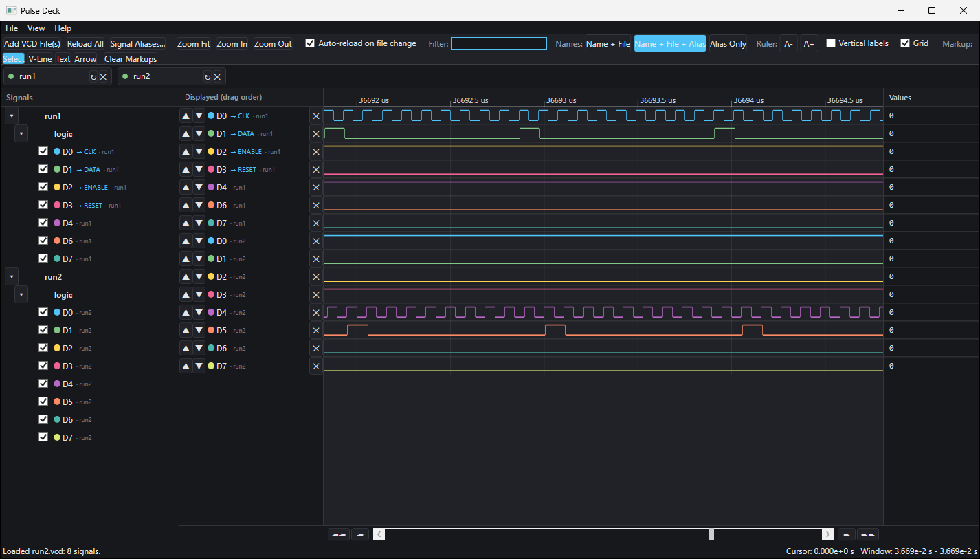Move D1 DATA run1 row down
The width and height of the screenshot is (980, 559).
199,134
